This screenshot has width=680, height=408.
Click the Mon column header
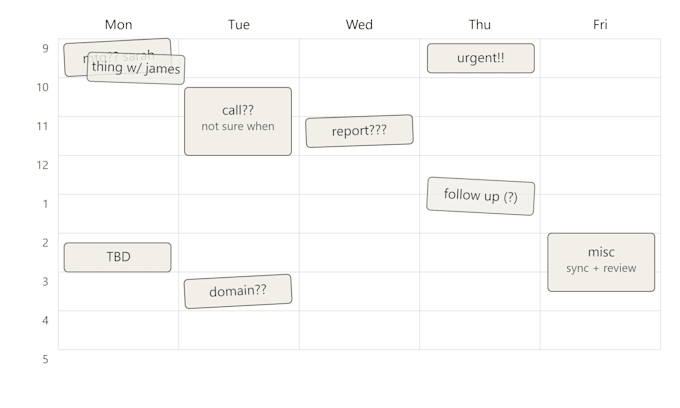(118, 24)
